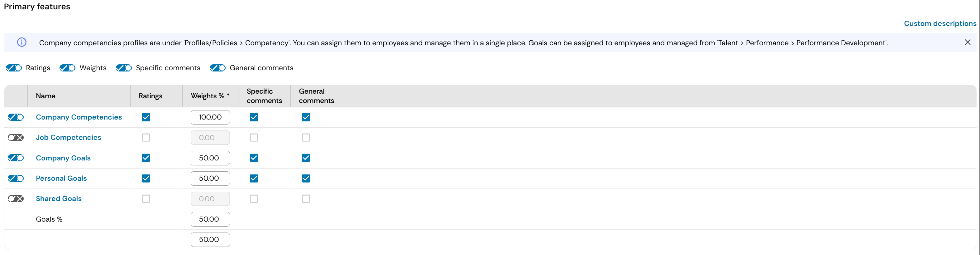Uncheck Ratings for Company Competencies
The height and width of the screenshot is (255, 980).
click(x=146, y=117)
